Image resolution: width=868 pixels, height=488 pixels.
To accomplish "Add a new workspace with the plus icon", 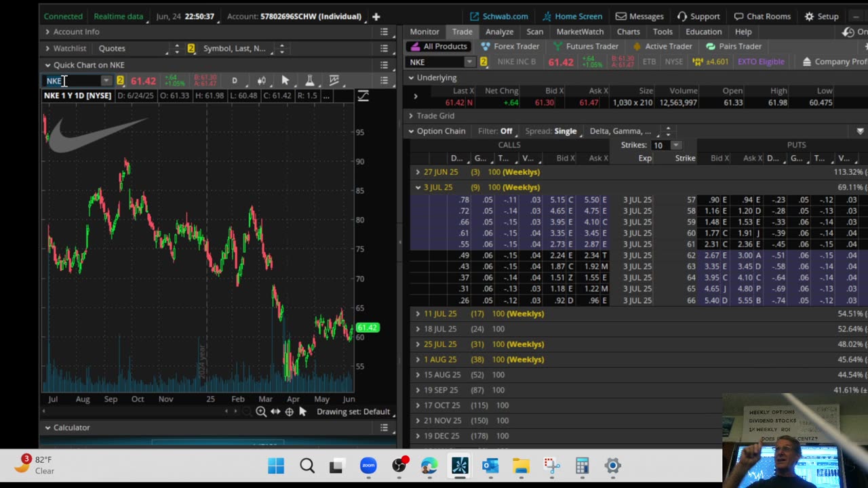I will (376, 16).
